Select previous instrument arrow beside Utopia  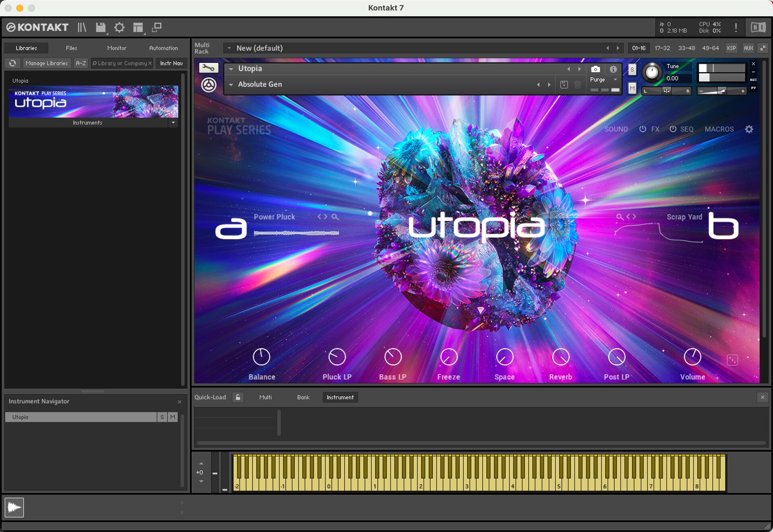coord(568,69)
